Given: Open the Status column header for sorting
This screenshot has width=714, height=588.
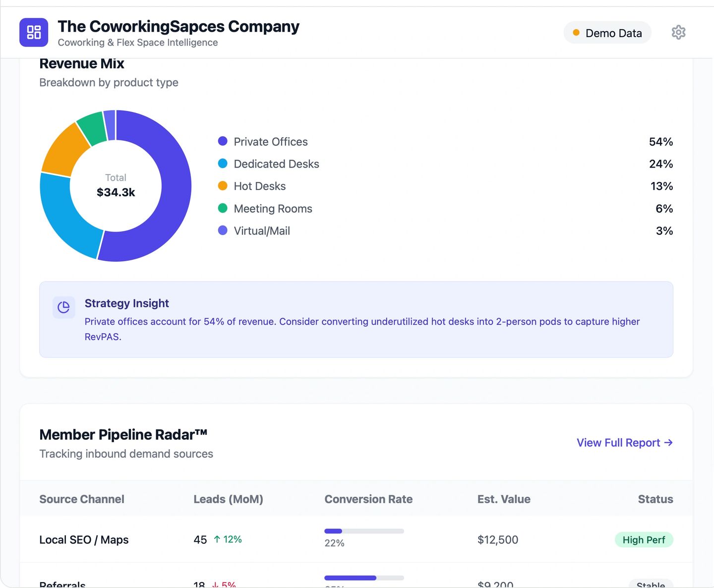Looking at the screenshot, I should tap(655, 499).
